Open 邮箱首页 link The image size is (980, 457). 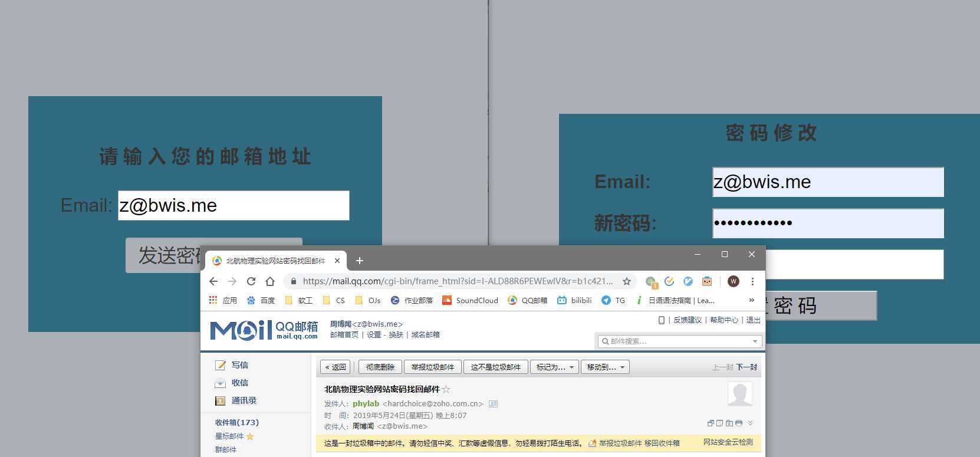point(344,334)
